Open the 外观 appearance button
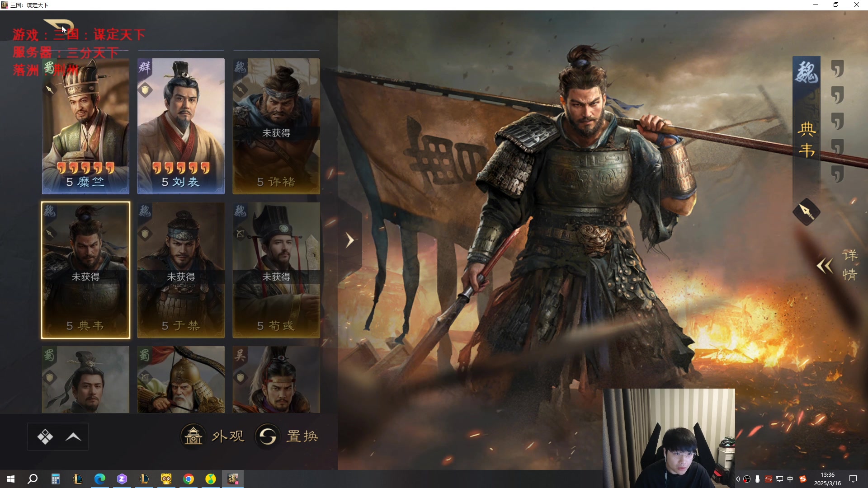868x488 pixels. [212, 436]
